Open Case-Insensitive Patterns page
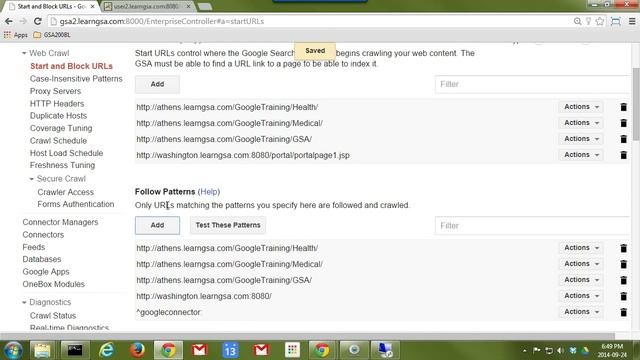This screenshot has height=360, width=640. coord(76,79)
